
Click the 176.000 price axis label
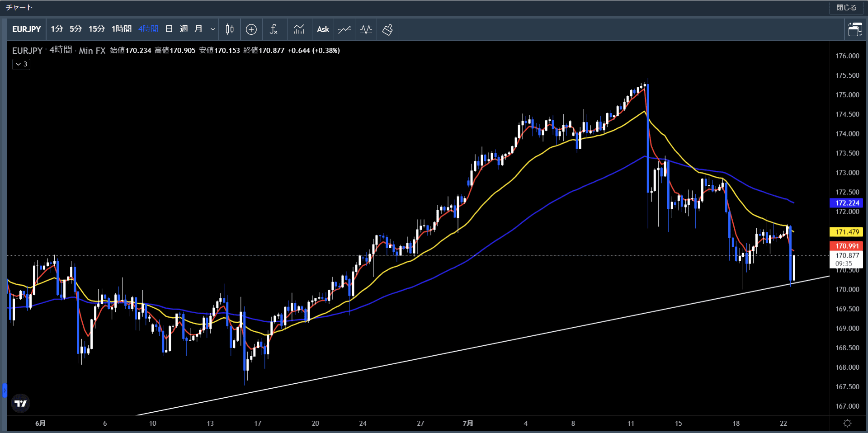(847, 56)
